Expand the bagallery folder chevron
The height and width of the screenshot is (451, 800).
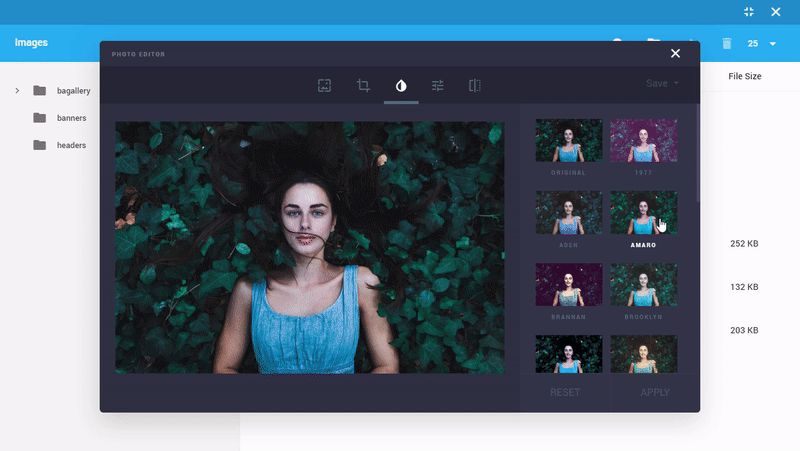[x=17, y=90]
